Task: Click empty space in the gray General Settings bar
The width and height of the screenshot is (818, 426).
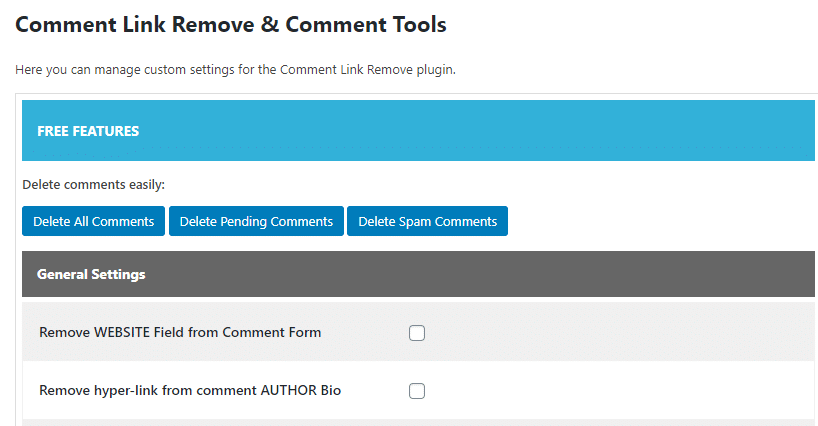Action: coord(500,274)
